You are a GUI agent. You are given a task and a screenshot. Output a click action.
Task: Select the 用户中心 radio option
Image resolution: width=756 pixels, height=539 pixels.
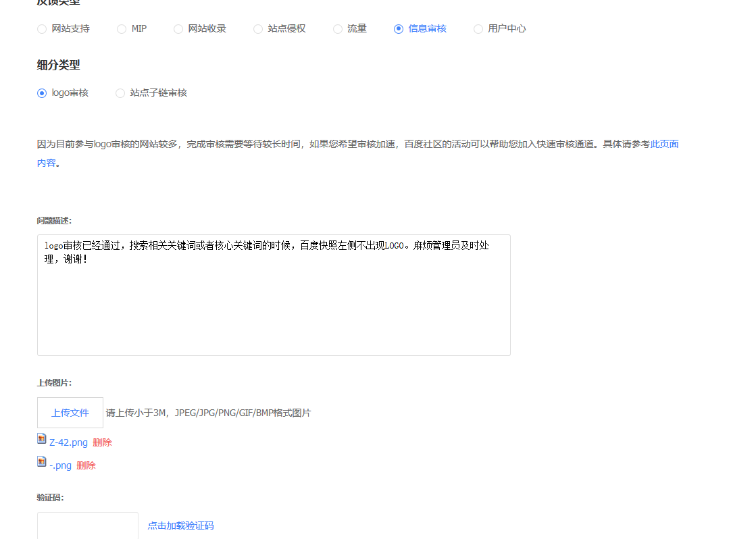point(478,29)
